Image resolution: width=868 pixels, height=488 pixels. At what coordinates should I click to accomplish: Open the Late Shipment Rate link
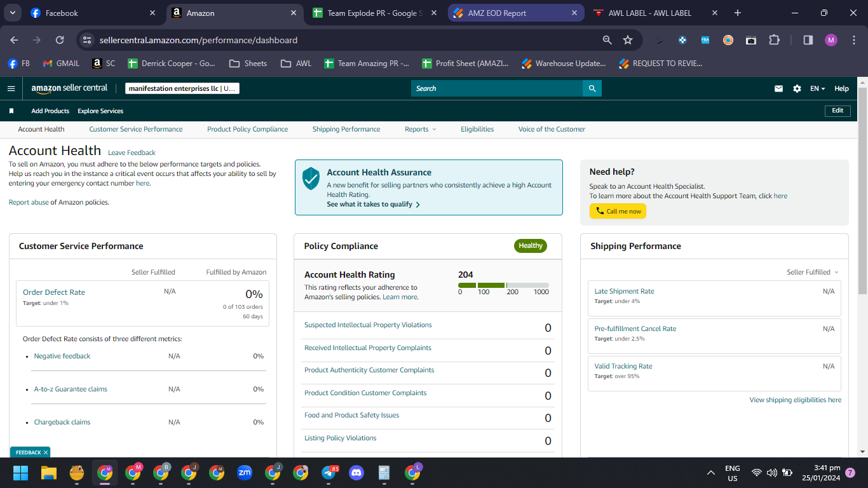624,291
